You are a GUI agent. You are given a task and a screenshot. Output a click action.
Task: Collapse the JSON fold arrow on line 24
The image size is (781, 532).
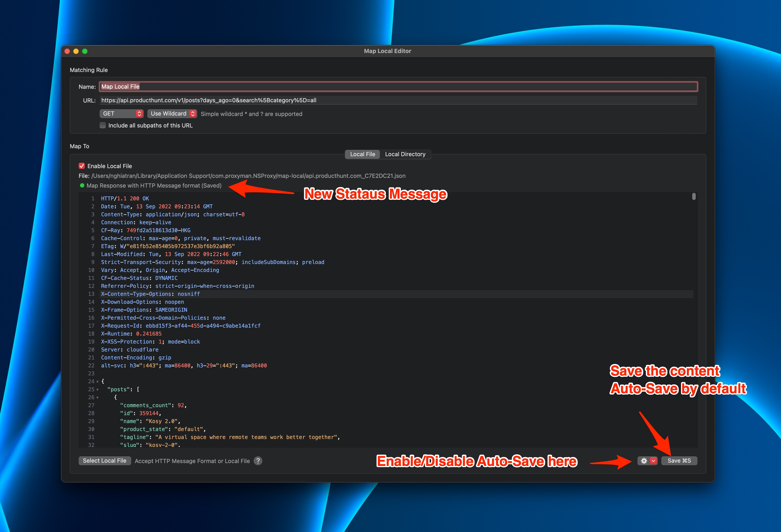click(x=97, y=382)
